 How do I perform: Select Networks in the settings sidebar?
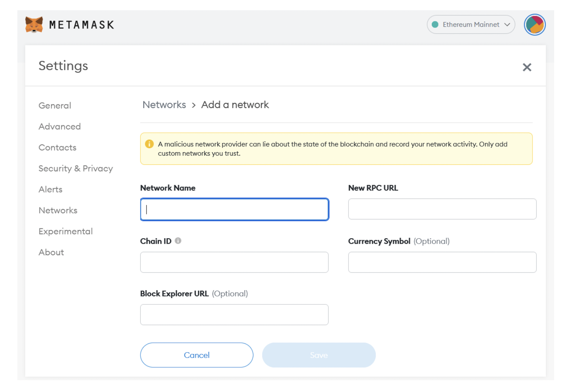point(58,210)
